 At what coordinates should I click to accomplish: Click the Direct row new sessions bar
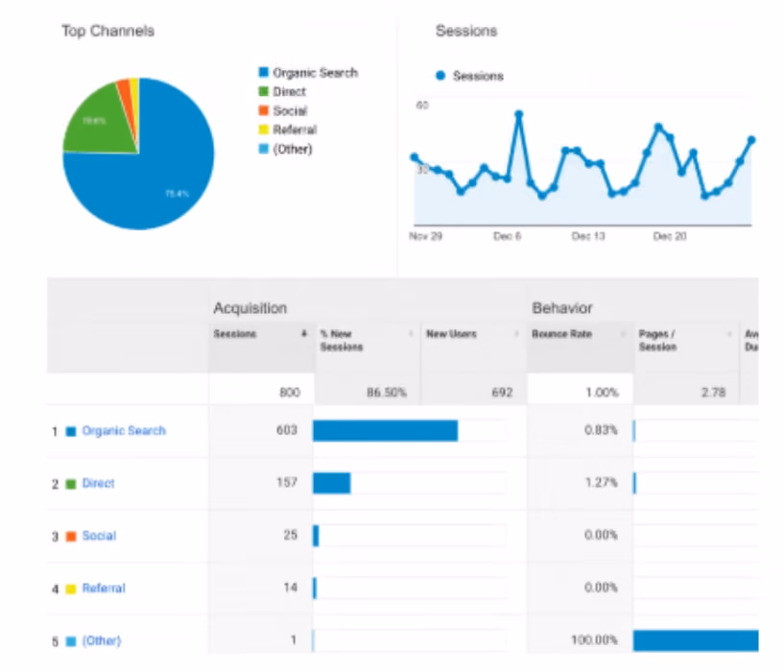(331, 483)
